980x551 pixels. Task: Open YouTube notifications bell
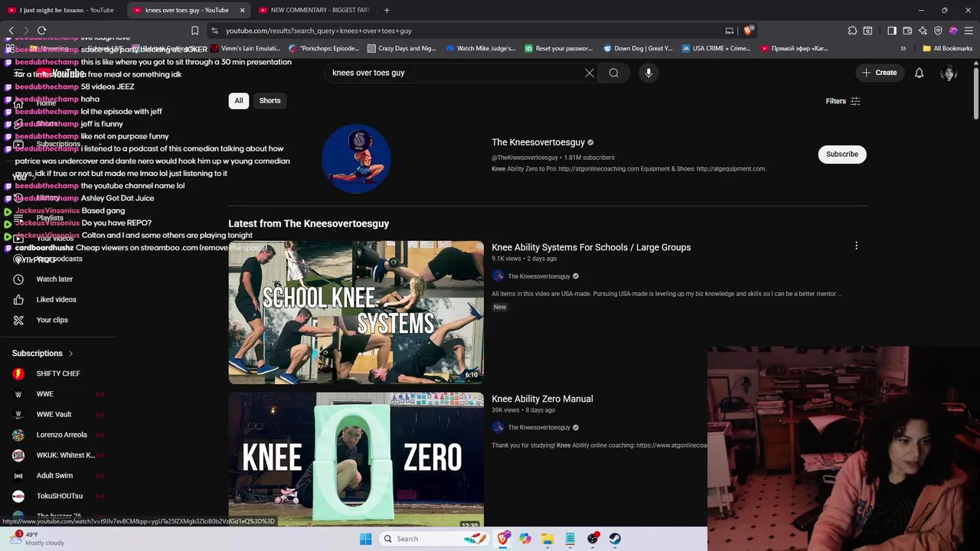919,73
